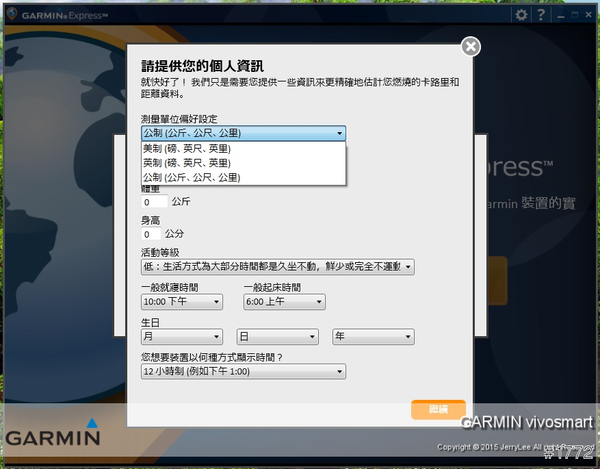
Task: Open Garmin Express settings gear
Action: pos(521,15)
